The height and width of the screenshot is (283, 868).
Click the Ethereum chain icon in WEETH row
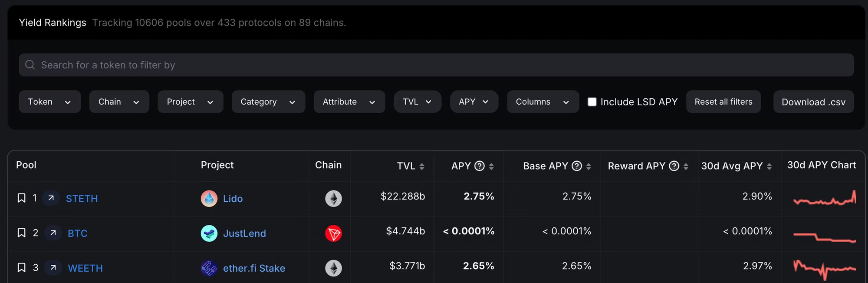pos(333,268)
